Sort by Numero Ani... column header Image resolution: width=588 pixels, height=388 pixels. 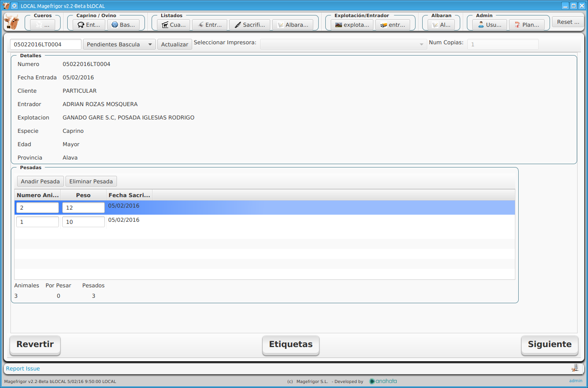pyautogui.click(x=38, y=195)
